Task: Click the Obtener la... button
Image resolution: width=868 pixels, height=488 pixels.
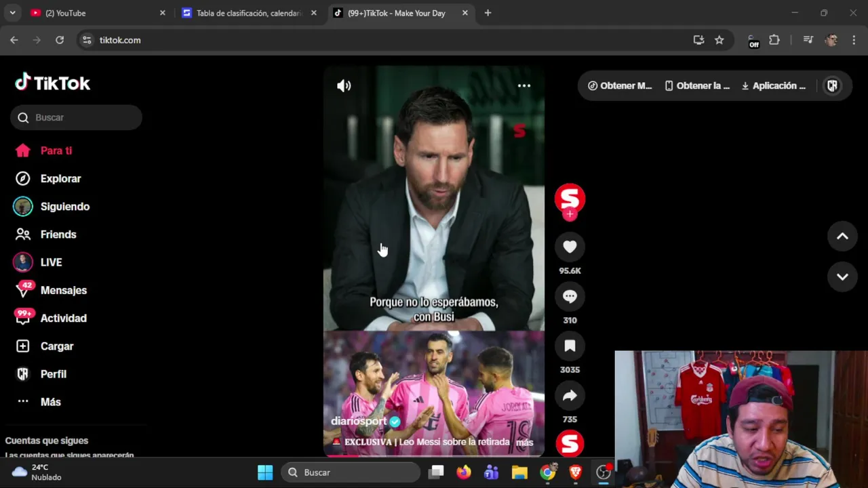Action: [x=697, y=86]
